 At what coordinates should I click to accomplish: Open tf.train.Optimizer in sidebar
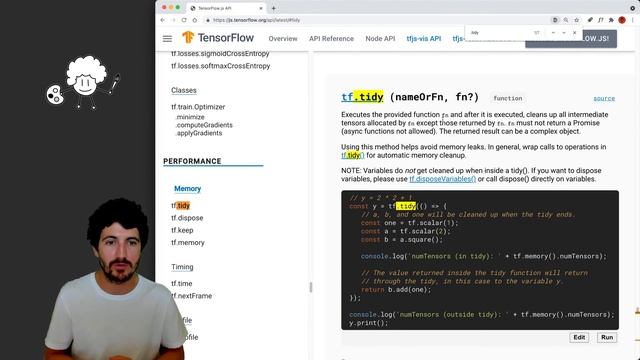[x=198, y=107]
